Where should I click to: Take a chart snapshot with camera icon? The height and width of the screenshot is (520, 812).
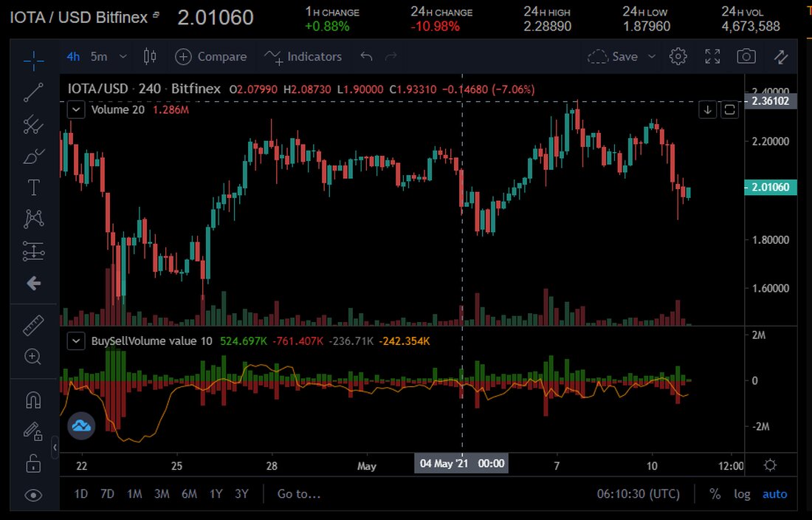pos(746,56)
